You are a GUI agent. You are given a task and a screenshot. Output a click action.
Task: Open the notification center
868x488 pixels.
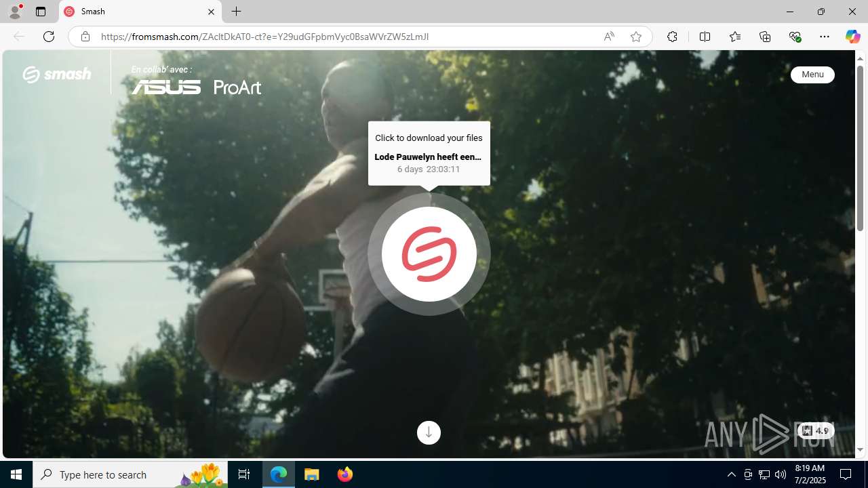[846, 474]
